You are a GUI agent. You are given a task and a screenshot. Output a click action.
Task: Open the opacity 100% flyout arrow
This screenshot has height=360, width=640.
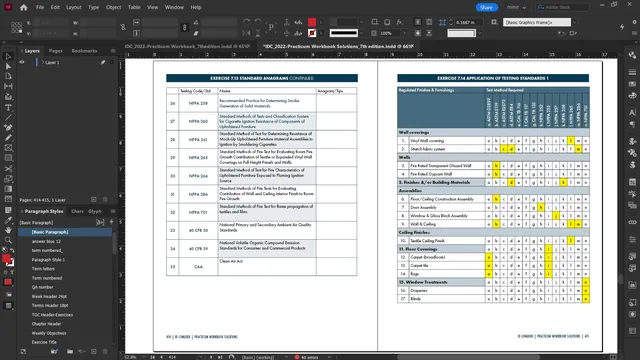tap(404, 33)
